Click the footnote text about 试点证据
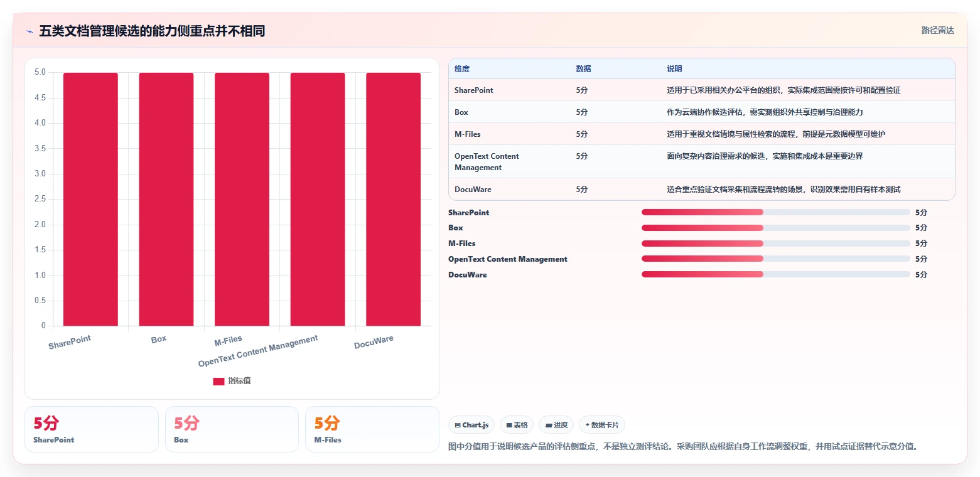Screen dimensions: 980x477 pos(683,447)
